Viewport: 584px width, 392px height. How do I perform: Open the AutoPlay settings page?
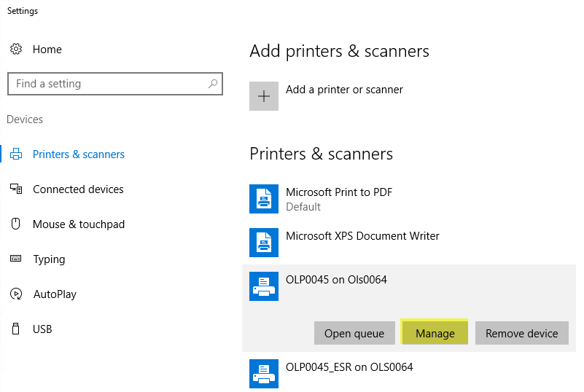point(55,294)
